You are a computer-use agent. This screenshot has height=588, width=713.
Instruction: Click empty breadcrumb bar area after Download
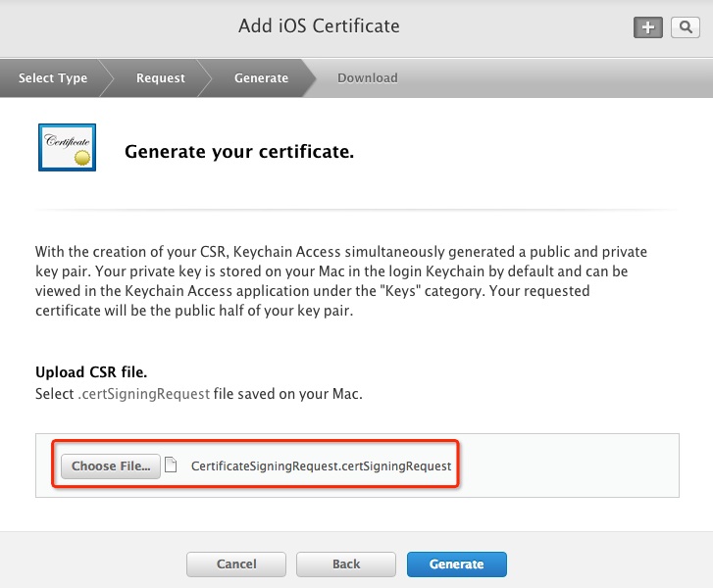[559, 78]
